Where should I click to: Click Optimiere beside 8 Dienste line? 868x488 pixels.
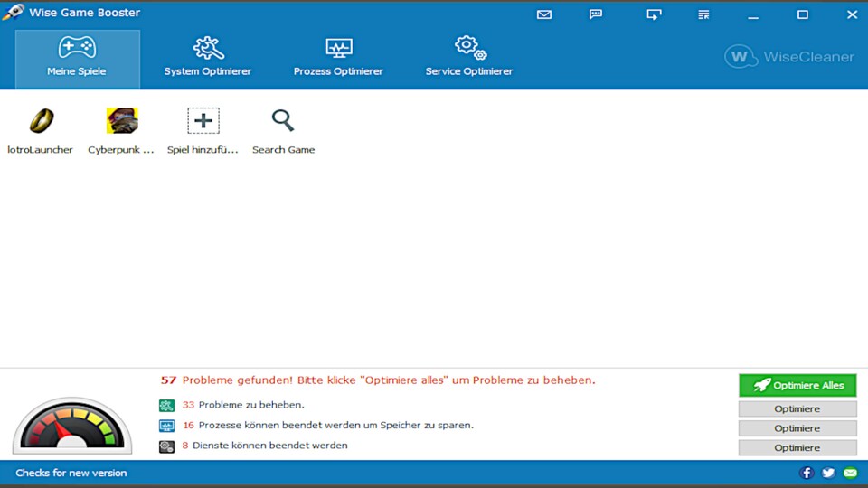[797, 447]
